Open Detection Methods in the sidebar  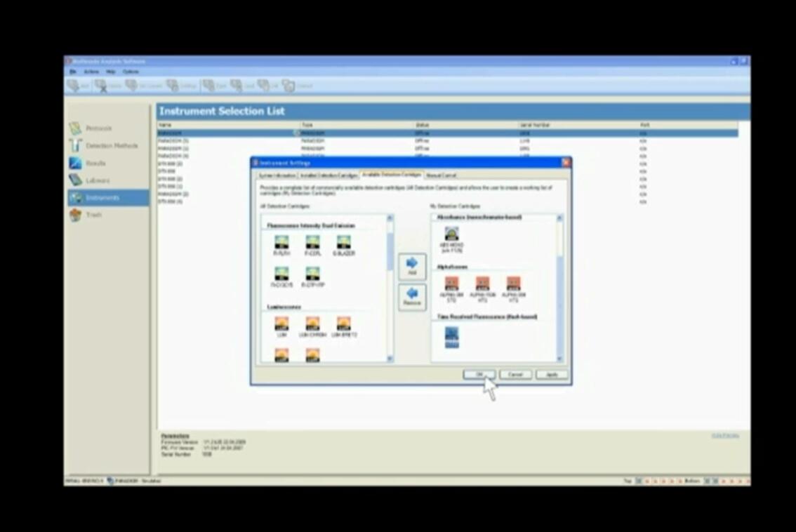point(104,146)
